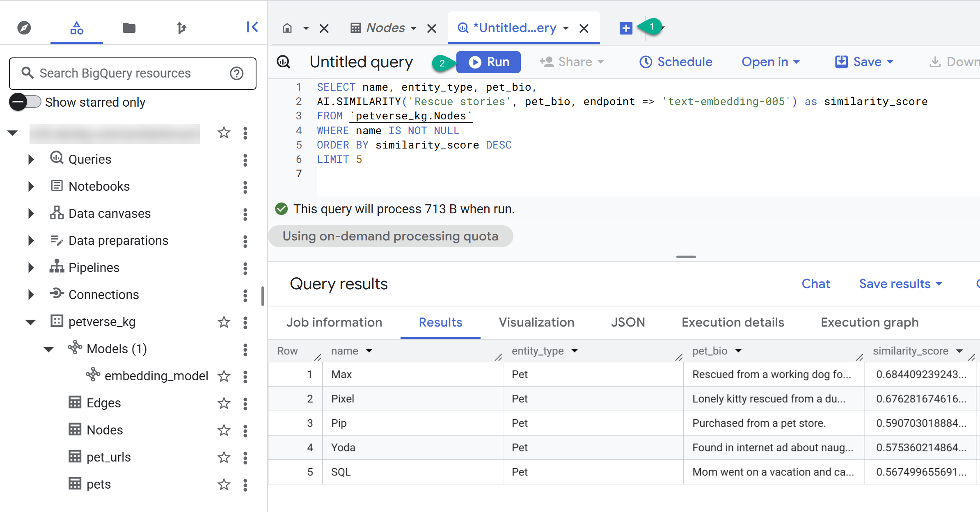Image resolution: width=980 pixels, height=512 pixels.
Task: Click the query results pane divider handle
Action: tap(686, 257)
